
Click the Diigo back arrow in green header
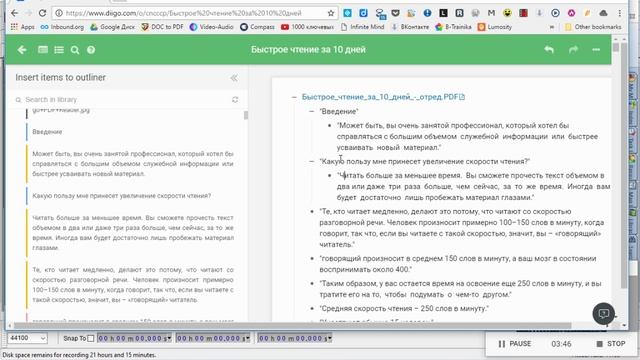tap(22, 50)
